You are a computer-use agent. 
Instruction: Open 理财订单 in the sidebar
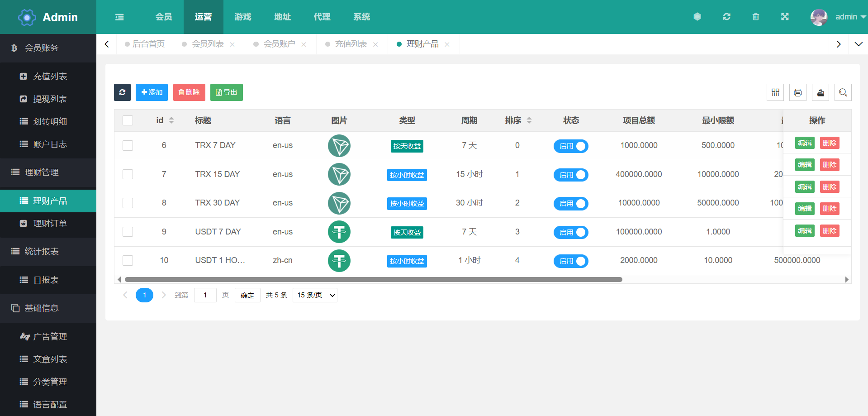click(48, 224)
